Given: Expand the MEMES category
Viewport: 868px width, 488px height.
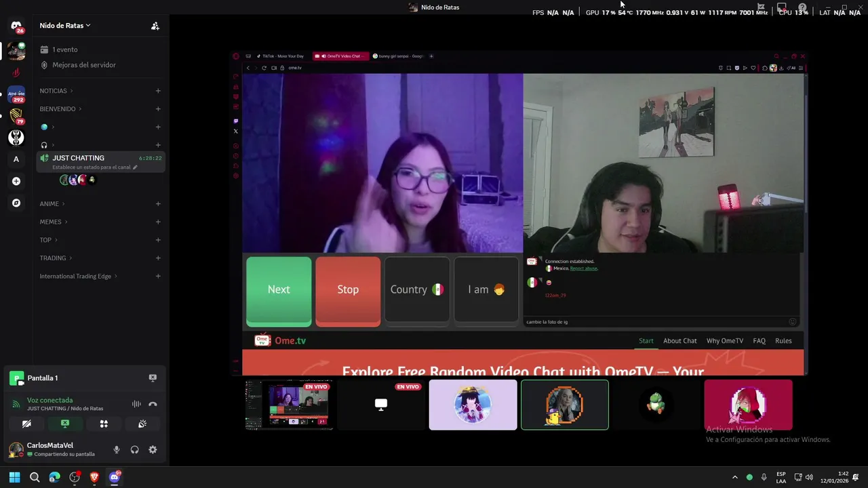Looking at the screenshot, I should point(54,222).
